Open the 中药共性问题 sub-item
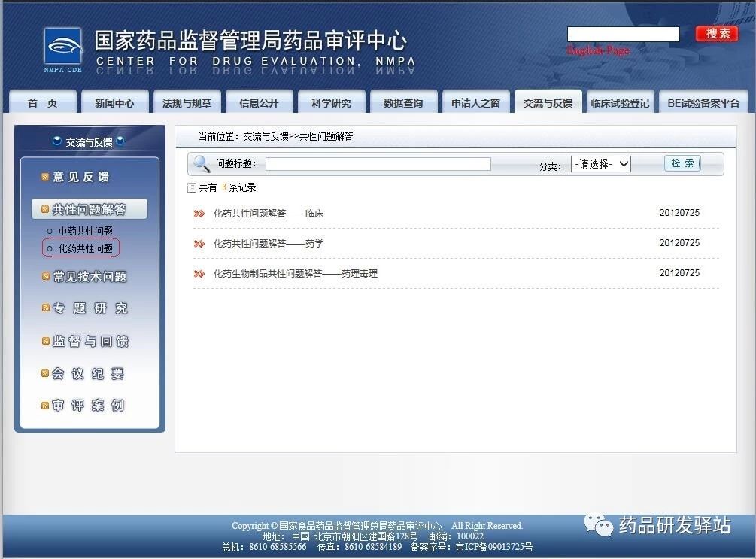756x559 pixels. click(86, 232)
